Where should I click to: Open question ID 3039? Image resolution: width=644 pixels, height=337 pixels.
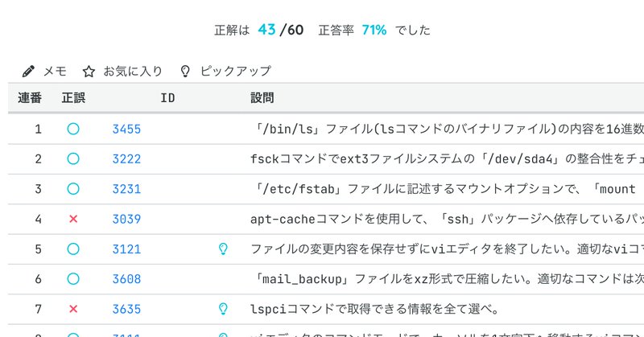pos(126,219)
